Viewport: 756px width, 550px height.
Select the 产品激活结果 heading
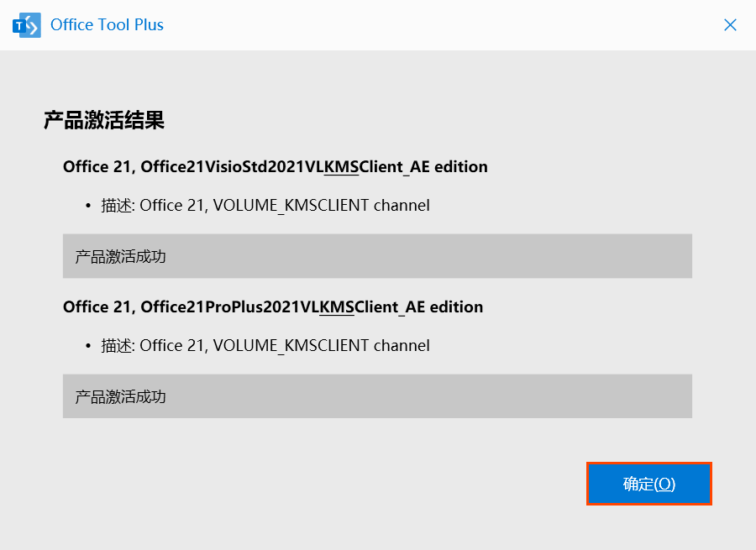pos(104,120)
